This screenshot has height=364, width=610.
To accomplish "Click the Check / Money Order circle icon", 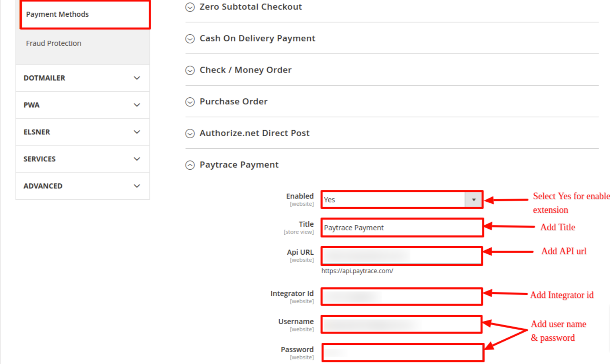I will click(x=190, y=70).
